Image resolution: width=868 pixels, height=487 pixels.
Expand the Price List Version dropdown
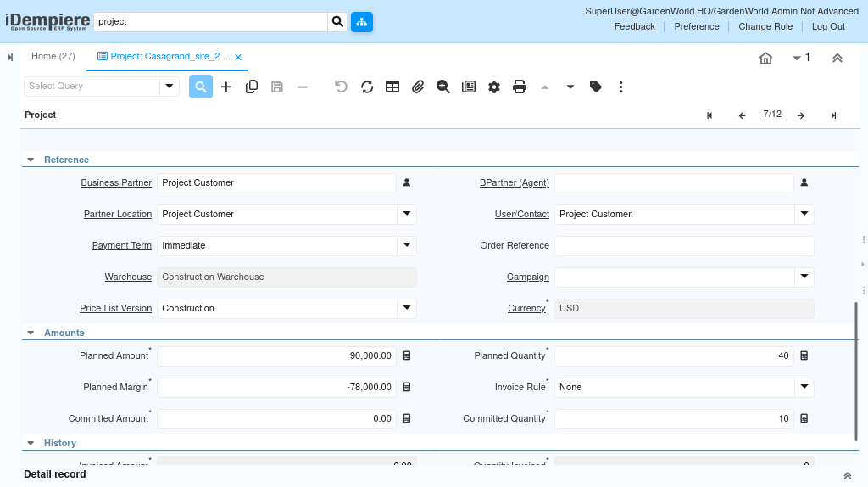407,308
